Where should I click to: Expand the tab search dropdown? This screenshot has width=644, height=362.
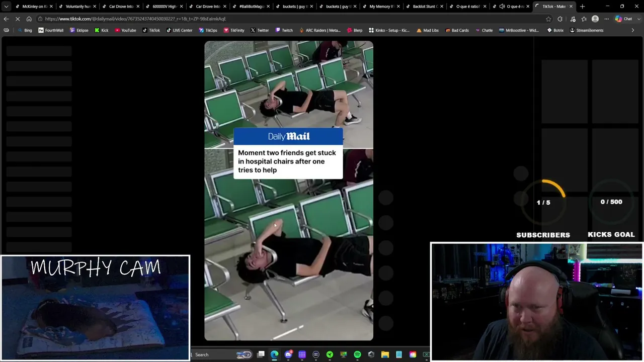[x=6, y=7]
